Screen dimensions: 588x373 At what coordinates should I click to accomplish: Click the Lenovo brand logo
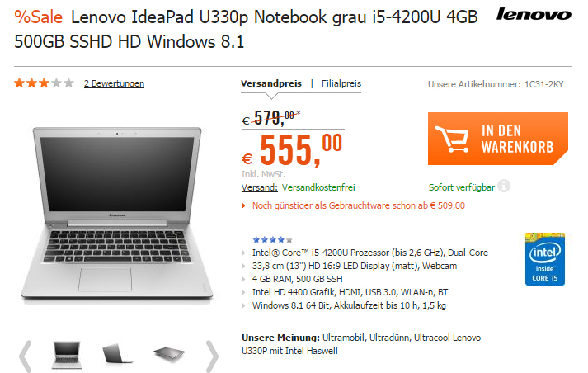534,14
